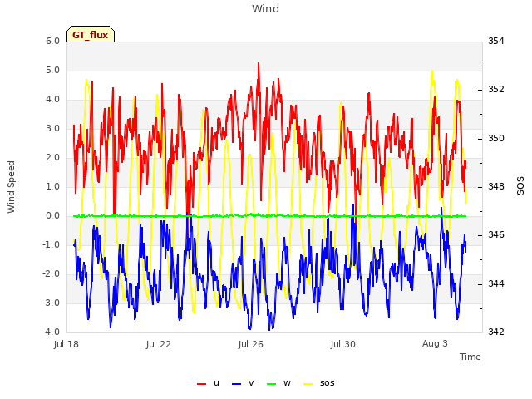Click the 'u' legend label
The height and width of the screenshot is (399, 532).
tap(216, 383)
